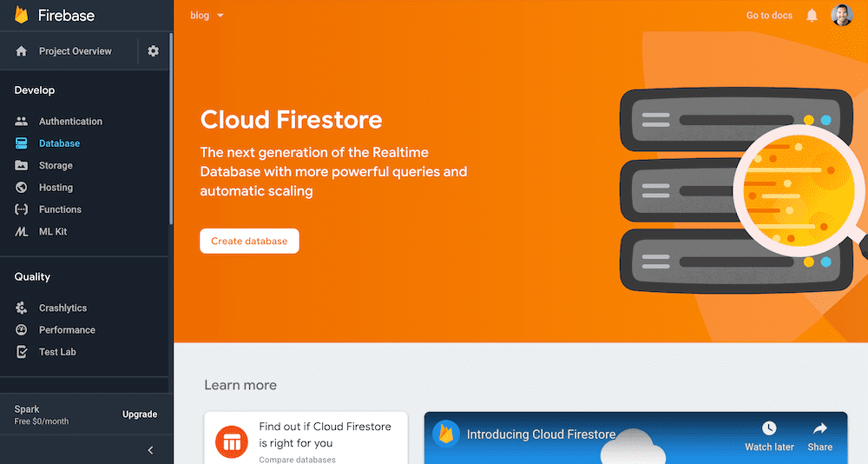The height and width of the screenshot is (464, 868).
Task: Click the Learn more heading
Action: 240,385
